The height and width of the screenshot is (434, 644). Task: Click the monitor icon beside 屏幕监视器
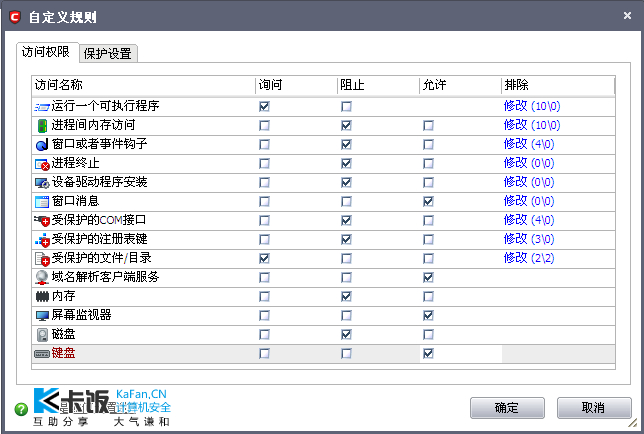(42, 316)
